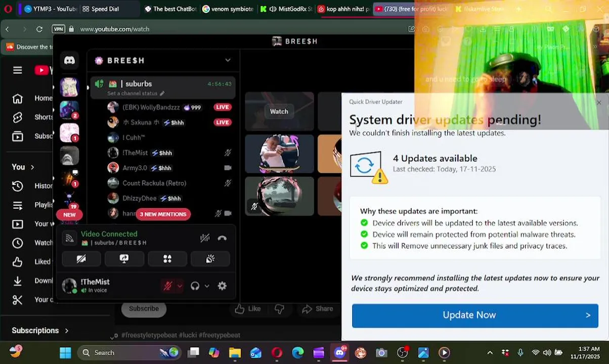Select DhizzyDhee in voice member list
Image resolution: width=609 pixels, height=364 pixels.
139,198
